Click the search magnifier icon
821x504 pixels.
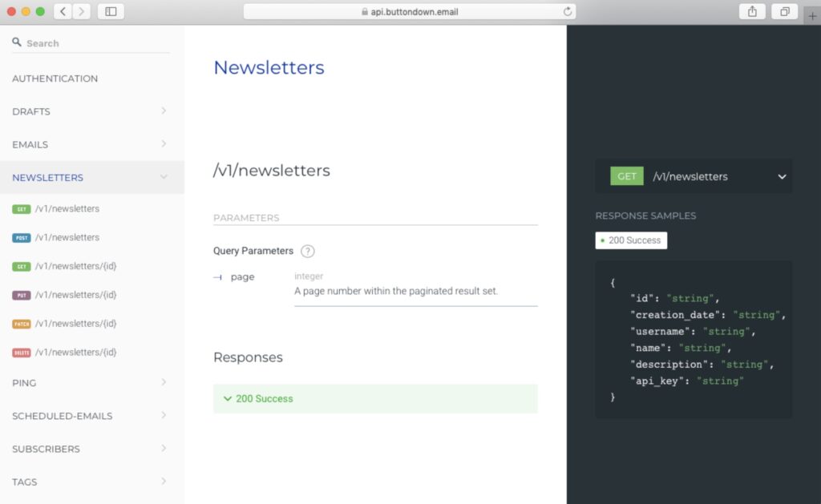[x=16, y=42]
